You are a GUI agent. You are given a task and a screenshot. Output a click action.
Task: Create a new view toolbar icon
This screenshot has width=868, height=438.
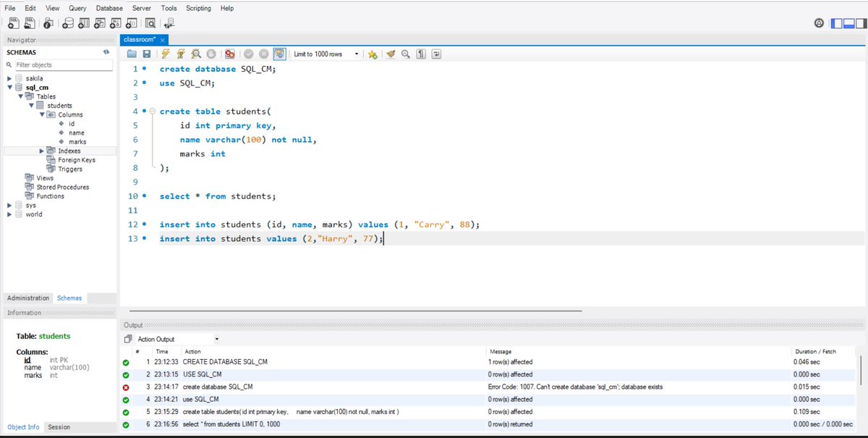coord(100,24)
